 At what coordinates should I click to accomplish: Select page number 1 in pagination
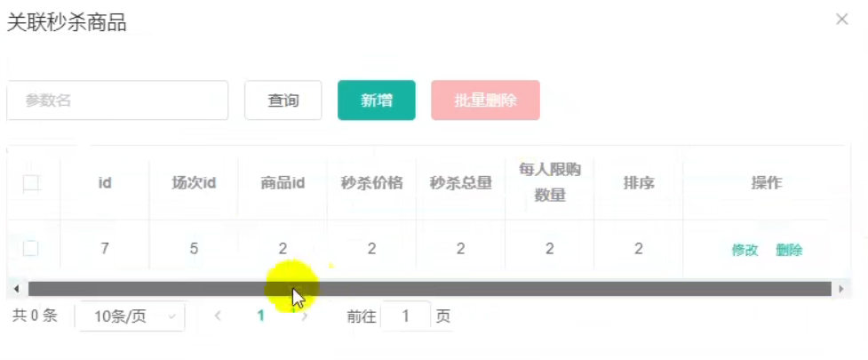tap(261, 316)
